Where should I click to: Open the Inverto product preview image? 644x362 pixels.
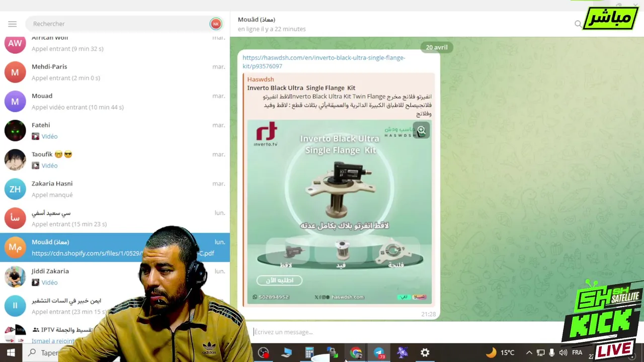pos(340,212)
